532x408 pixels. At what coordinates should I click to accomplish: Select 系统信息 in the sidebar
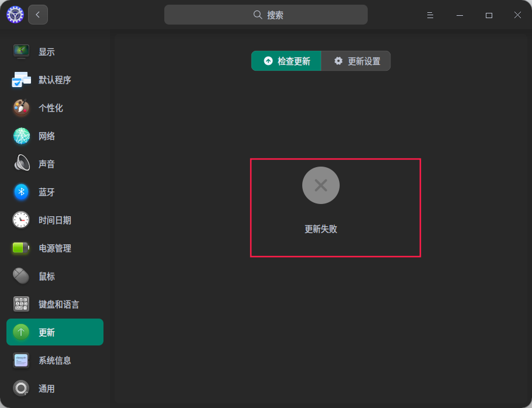[x=54, y=360]
